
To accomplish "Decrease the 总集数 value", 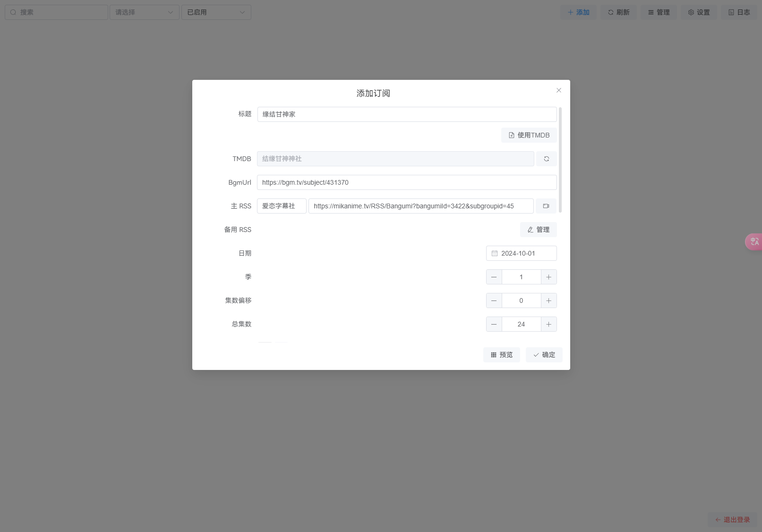I will [x=494, y=324].
